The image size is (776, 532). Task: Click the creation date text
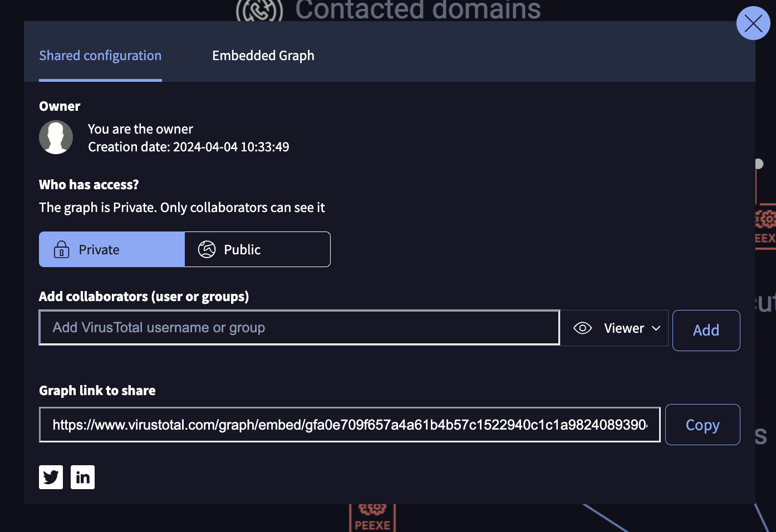pos(189,147)
